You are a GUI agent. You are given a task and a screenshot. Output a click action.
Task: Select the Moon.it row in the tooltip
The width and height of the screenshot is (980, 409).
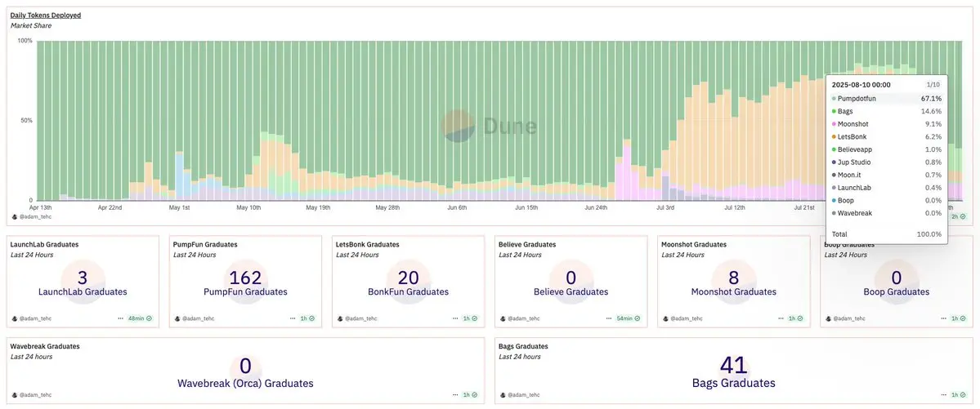[887, 175]
